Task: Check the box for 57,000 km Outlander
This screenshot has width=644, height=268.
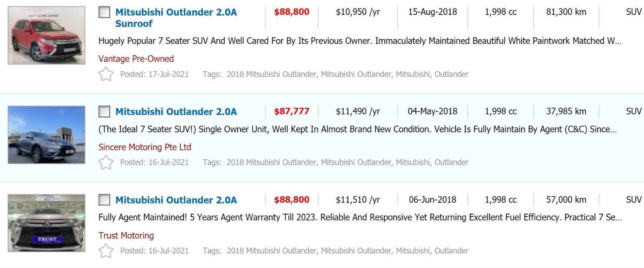Action: (104, 200)
